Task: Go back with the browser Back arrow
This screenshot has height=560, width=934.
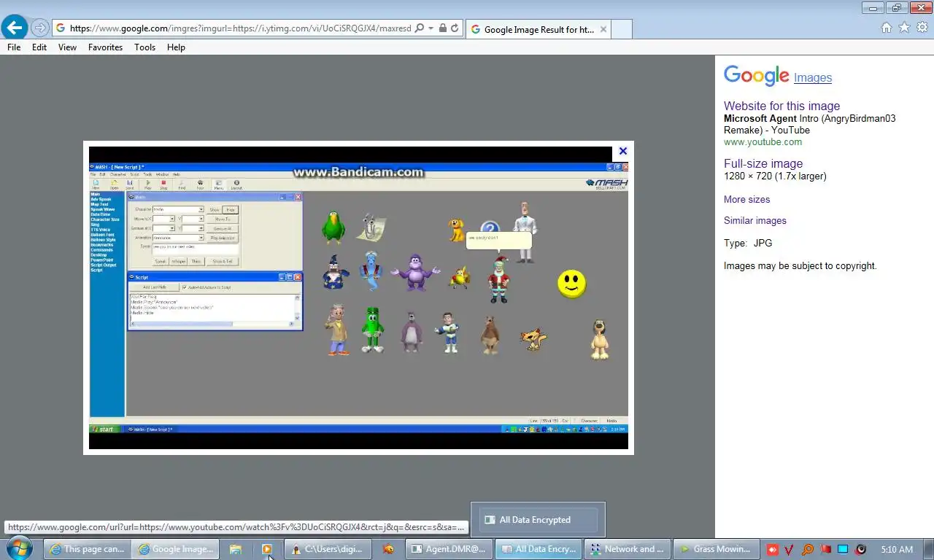Action: click(x=15, y=28)
